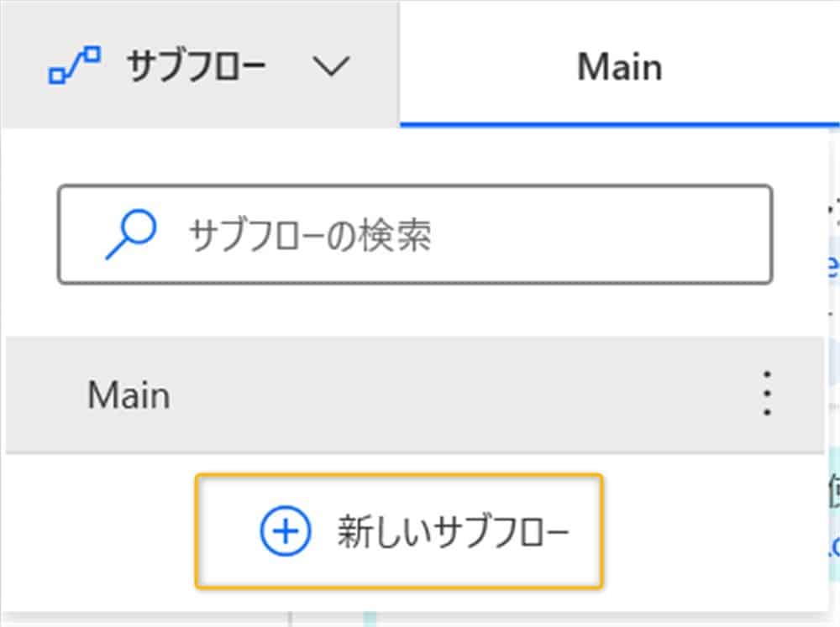The image size is (840, 627).
Task: Focus the サブフローの検索 search box
Action: click(415, 234)
